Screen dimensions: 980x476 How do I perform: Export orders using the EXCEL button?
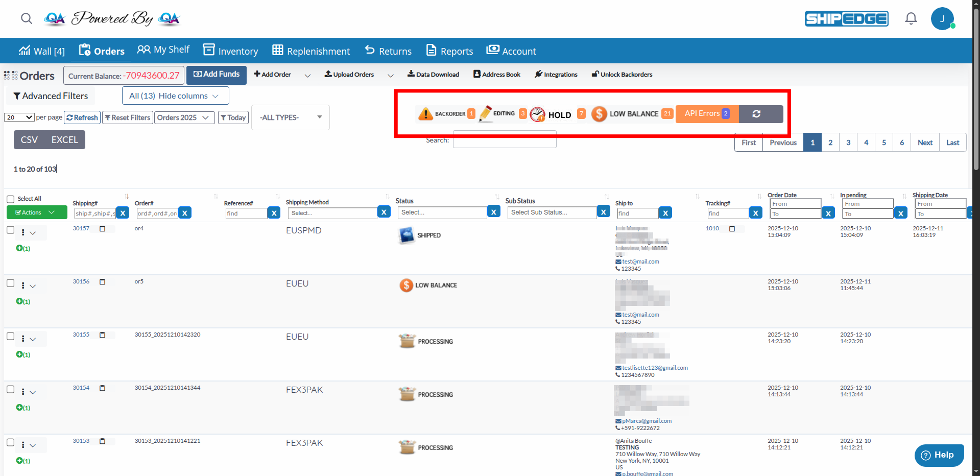[64, 140]
